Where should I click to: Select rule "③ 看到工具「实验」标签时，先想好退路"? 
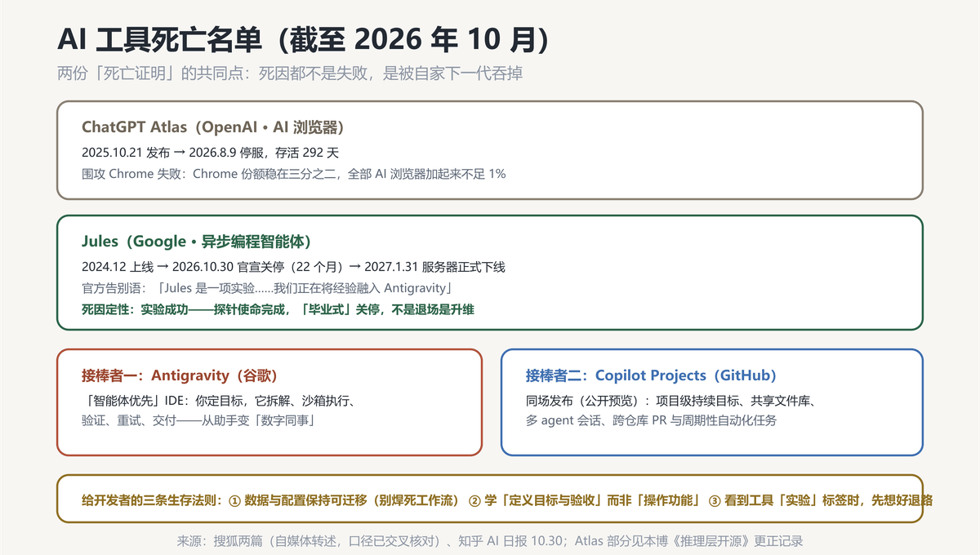click(x=821, y=500)
